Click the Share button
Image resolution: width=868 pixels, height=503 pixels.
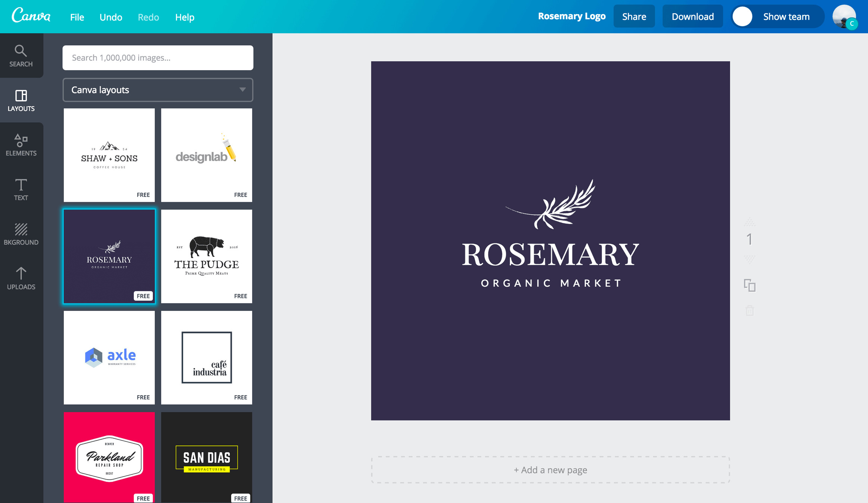633,16
